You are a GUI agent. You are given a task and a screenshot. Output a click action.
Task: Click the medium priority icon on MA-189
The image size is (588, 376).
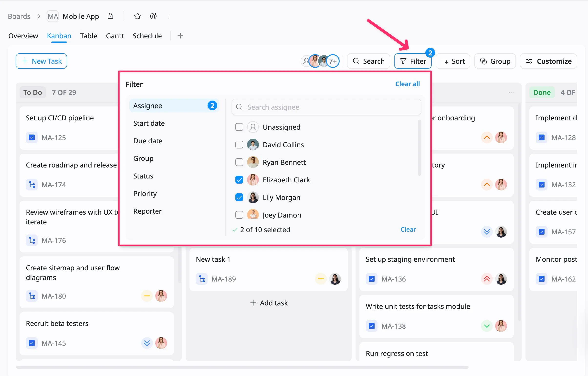321,279
